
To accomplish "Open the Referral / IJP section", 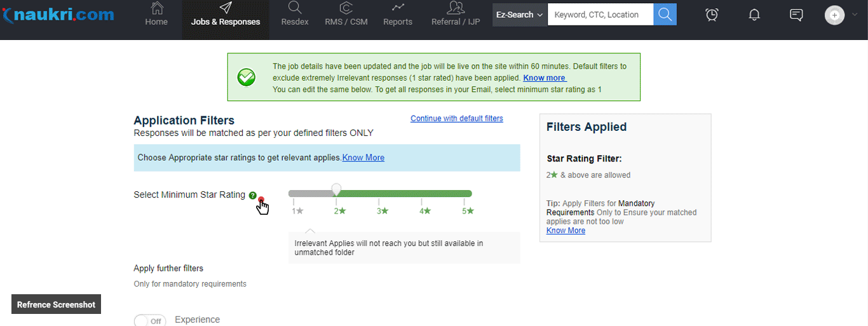I will pos(456,15).
